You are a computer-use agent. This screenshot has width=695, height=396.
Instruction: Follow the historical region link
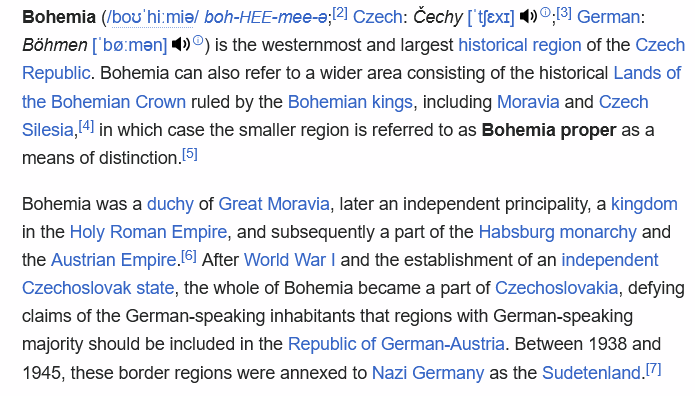pos(519,45)
